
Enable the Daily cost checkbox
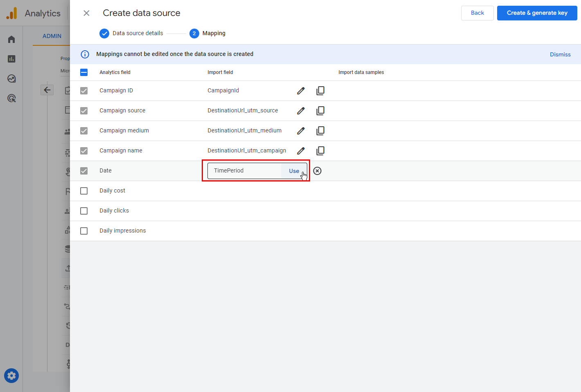coord(84,191)
